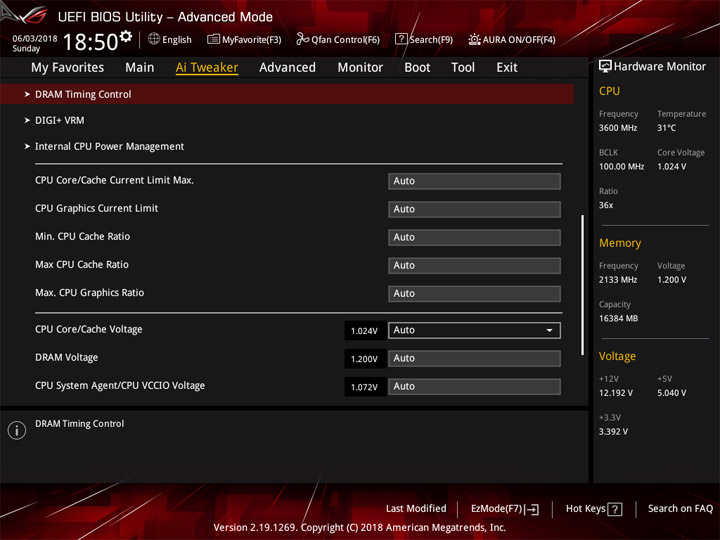Open the My Favorites tab
The height and width of the screenshot is (540, 720).
coord(68,68)
